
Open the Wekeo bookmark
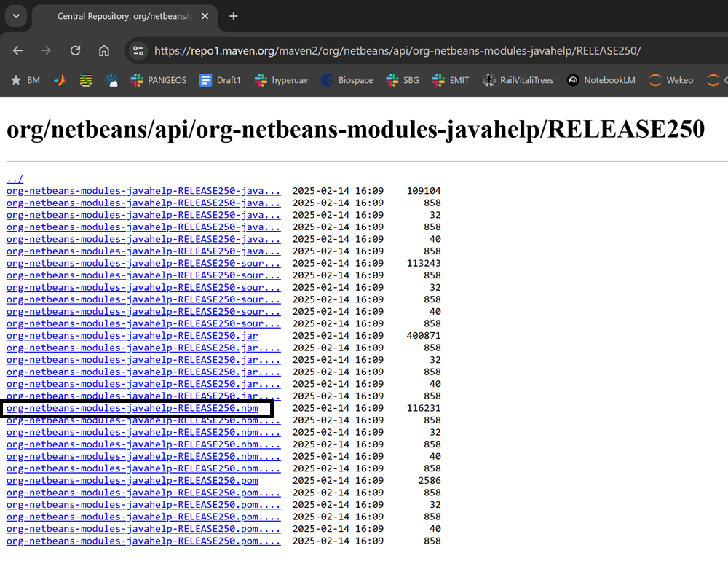pyautogui.click(x=671, y=80)
